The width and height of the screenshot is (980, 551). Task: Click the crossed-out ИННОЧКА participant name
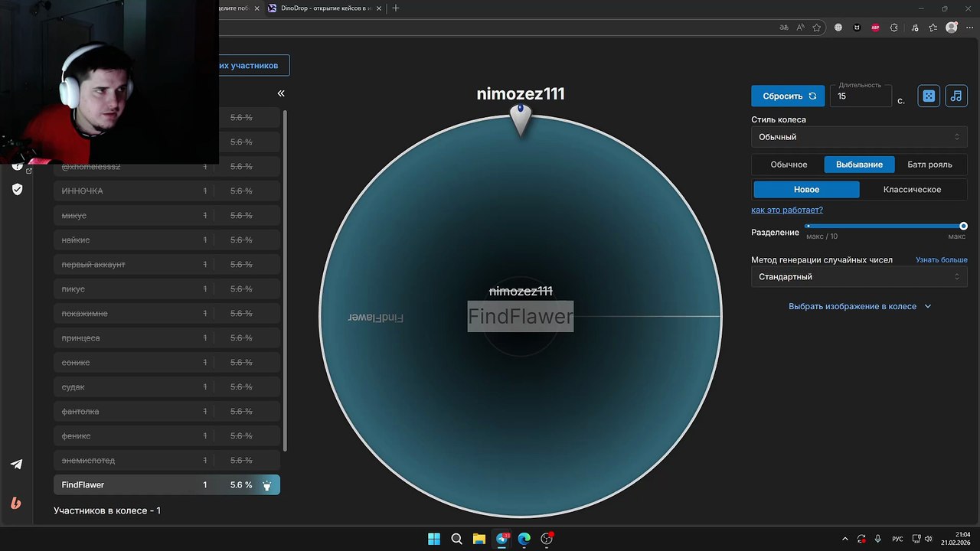click(x=82, y=191)
